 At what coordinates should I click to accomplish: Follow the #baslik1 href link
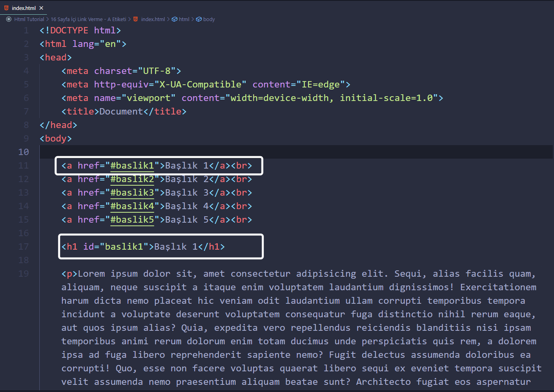(132, 166)
